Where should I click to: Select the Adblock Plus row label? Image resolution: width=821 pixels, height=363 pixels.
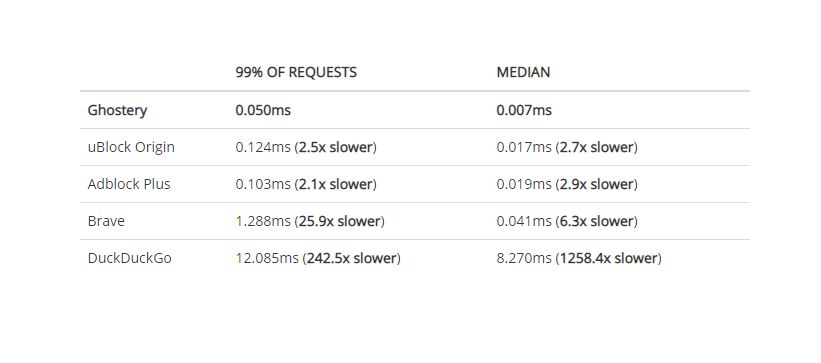coord(129,184)
